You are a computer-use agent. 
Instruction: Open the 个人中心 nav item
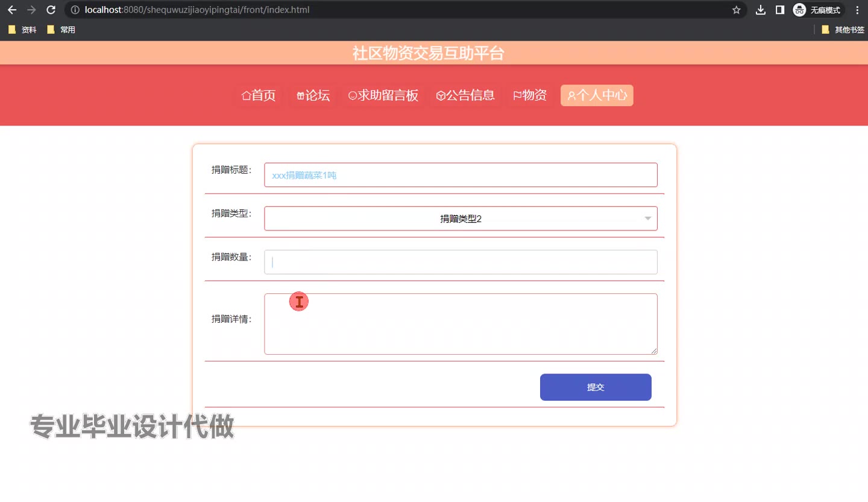pos(597,95)
